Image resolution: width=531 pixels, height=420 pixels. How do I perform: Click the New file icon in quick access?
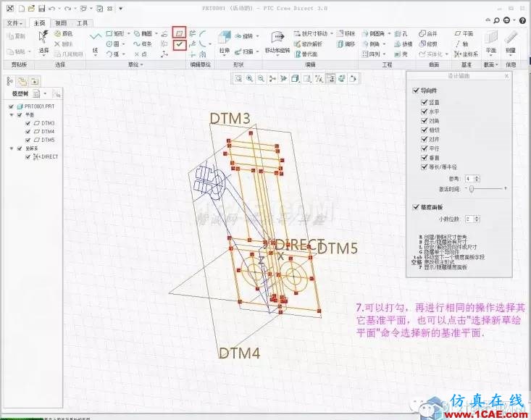coord(22,8)
